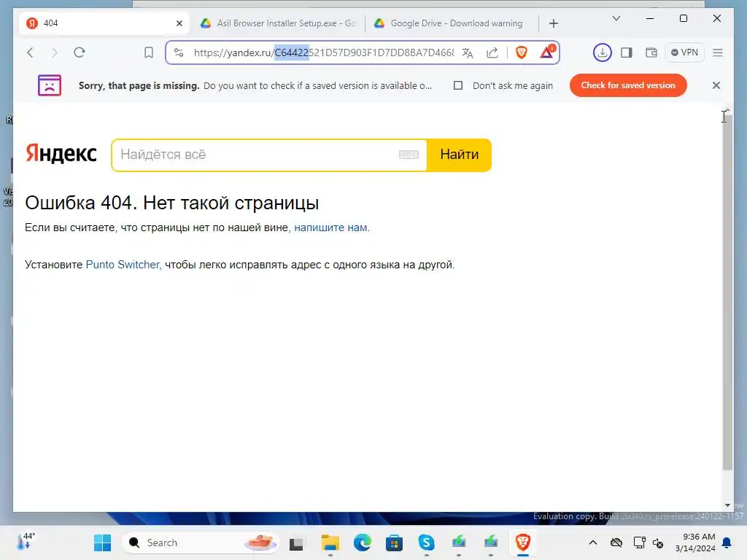Switch to the 404 tab

[104, 23]
